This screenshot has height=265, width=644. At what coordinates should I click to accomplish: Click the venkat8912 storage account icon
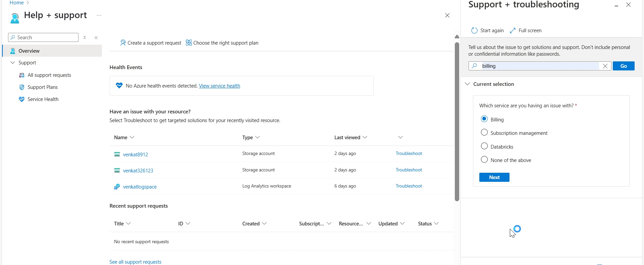pos(117,154)
